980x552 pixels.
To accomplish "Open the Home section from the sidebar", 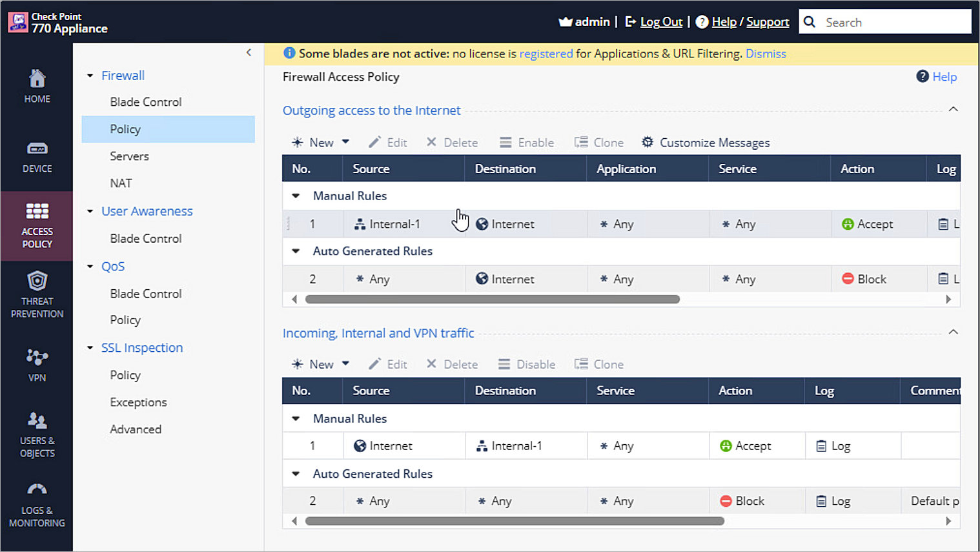I will (37, 87).
